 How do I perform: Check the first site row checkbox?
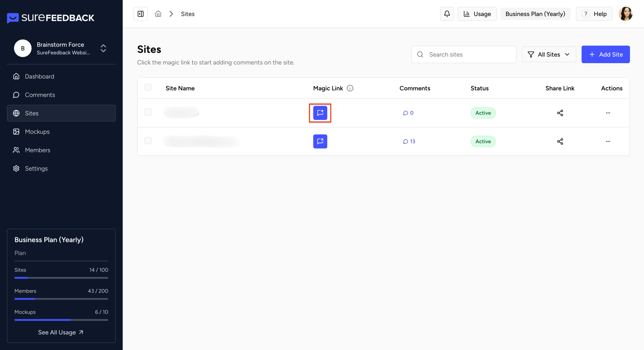tap(148, 112)
